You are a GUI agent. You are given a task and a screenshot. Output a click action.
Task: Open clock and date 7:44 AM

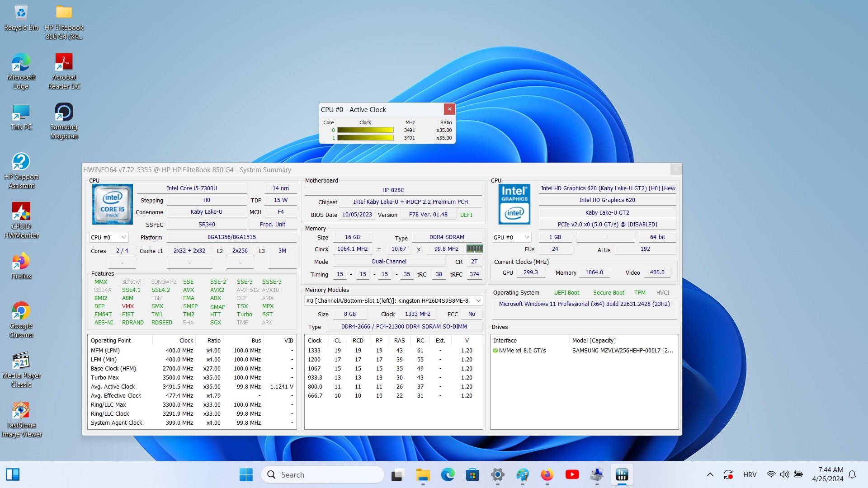[827, 474]
